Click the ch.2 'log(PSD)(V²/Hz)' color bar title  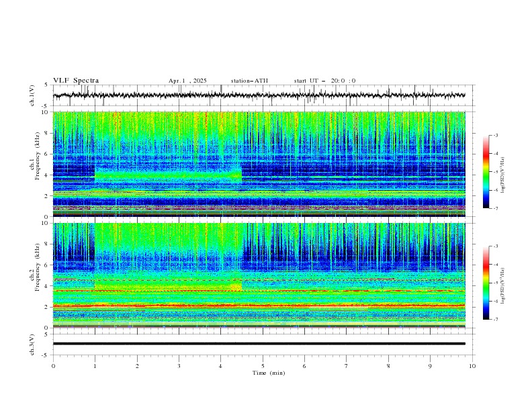(x=503, y=286)
